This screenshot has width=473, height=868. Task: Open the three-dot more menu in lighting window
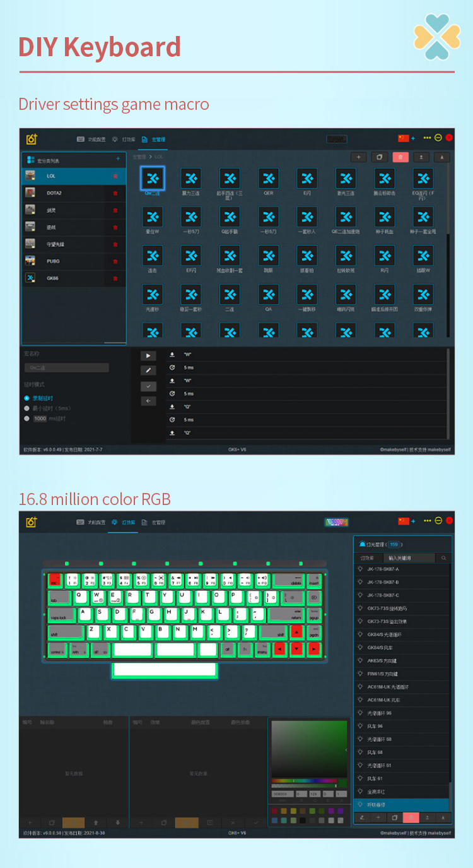coord(427,521)
